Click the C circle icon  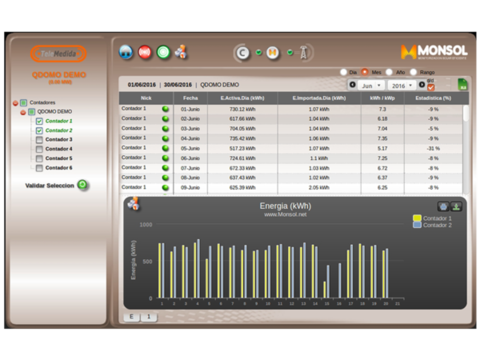pyautogui.click(x=243, y=53)
